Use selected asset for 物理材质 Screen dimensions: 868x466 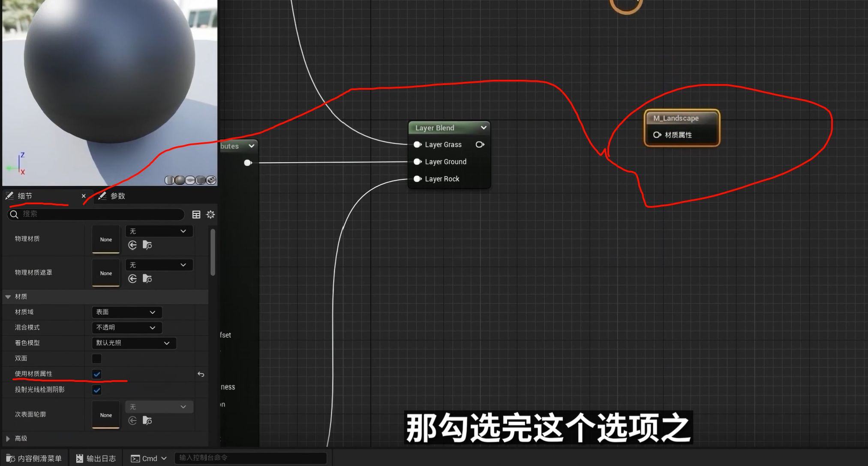[132, 245]
